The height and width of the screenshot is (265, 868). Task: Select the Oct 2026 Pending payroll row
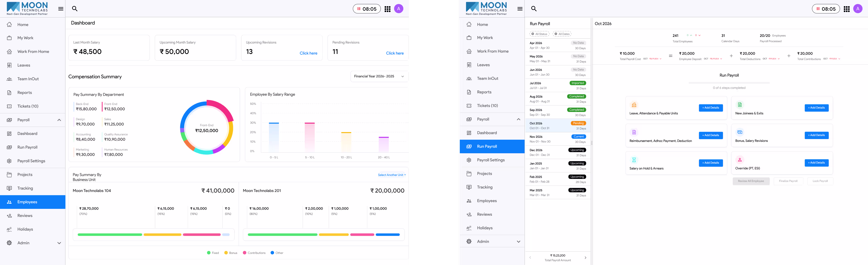pos(558,126)
